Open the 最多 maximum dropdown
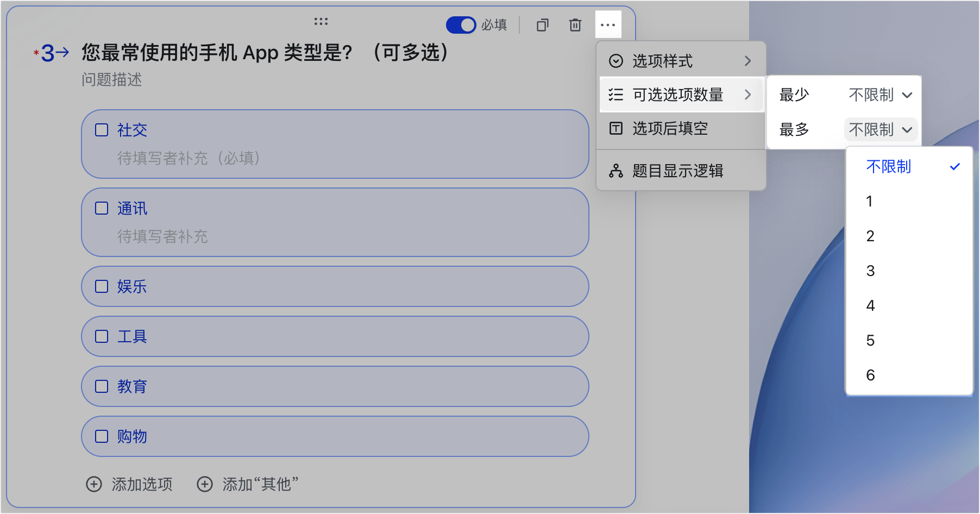 tap(880, 130)
